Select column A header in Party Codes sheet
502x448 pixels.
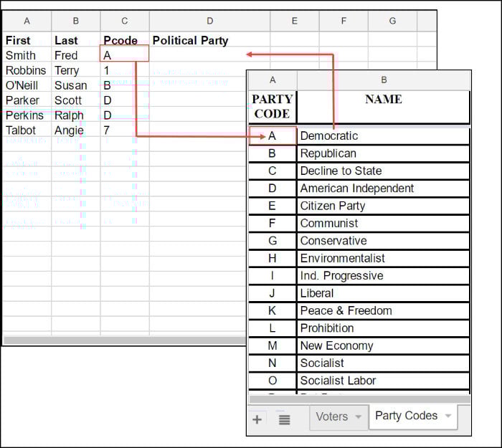pyautogui.click(x=273, y=80)
